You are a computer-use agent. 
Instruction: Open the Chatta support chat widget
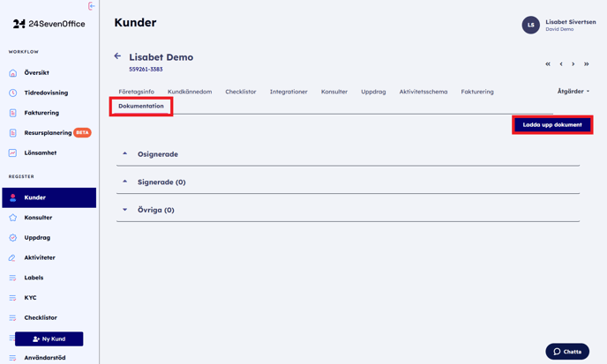(567, 352)
